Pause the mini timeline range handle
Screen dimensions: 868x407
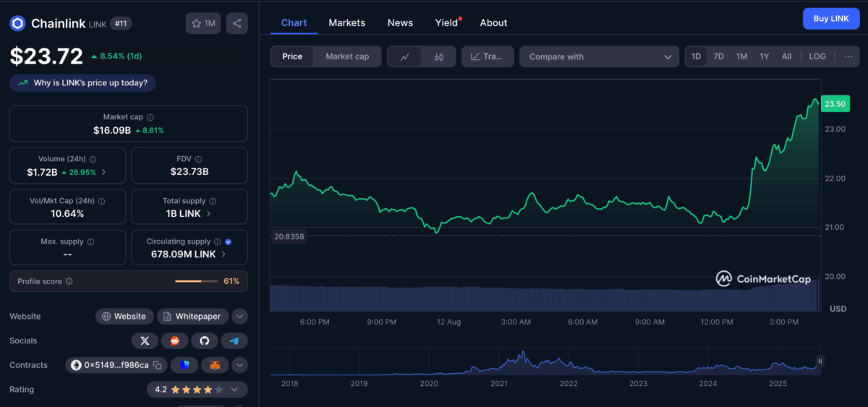pyautogui.click(x=820, y=361)
